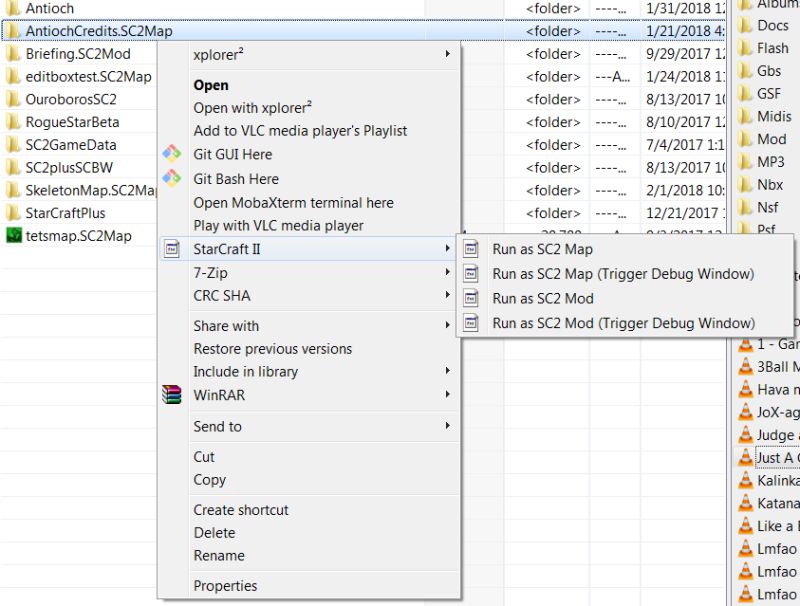Expand the Send to submenu arrow
Screen dimensions: 800x606
point(447,425)
